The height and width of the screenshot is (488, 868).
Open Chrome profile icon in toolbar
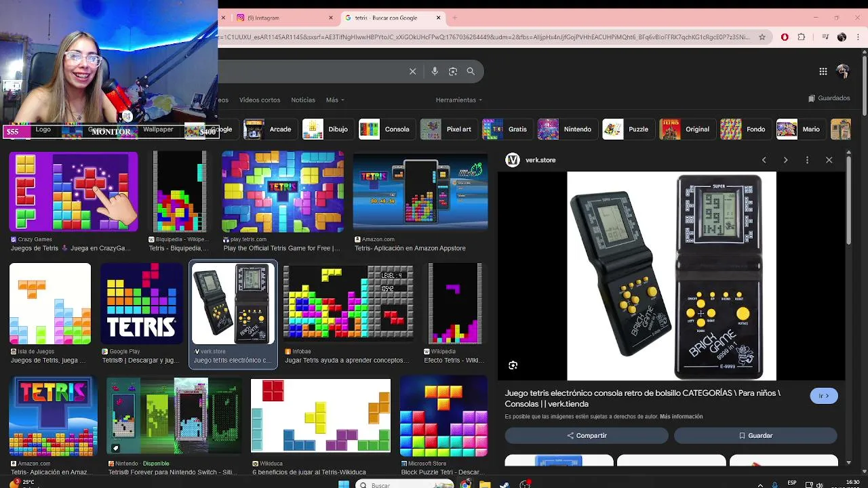click(842, 37)
